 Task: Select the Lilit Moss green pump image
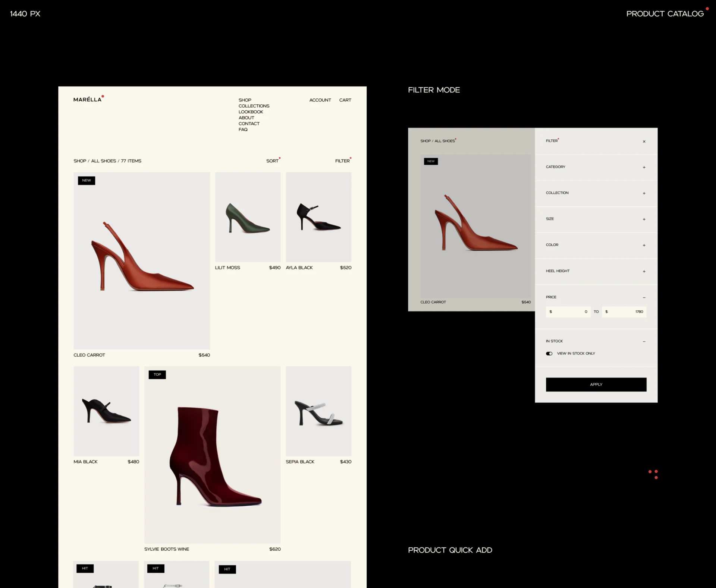pos(248,217)
